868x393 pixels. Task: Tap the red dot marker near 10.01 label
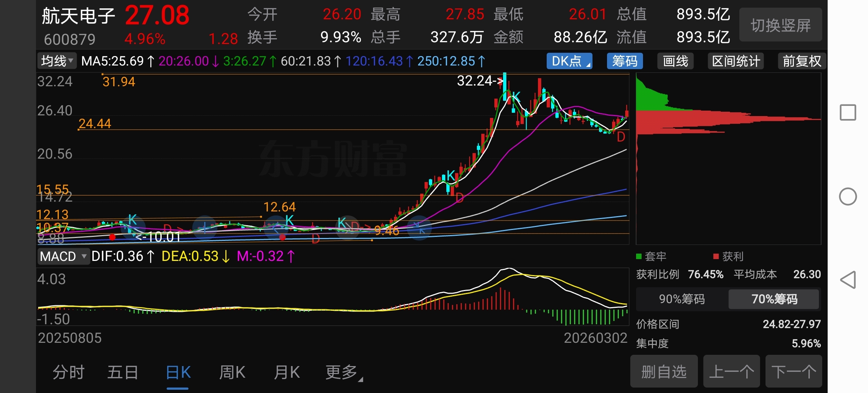tap(112, 237)
